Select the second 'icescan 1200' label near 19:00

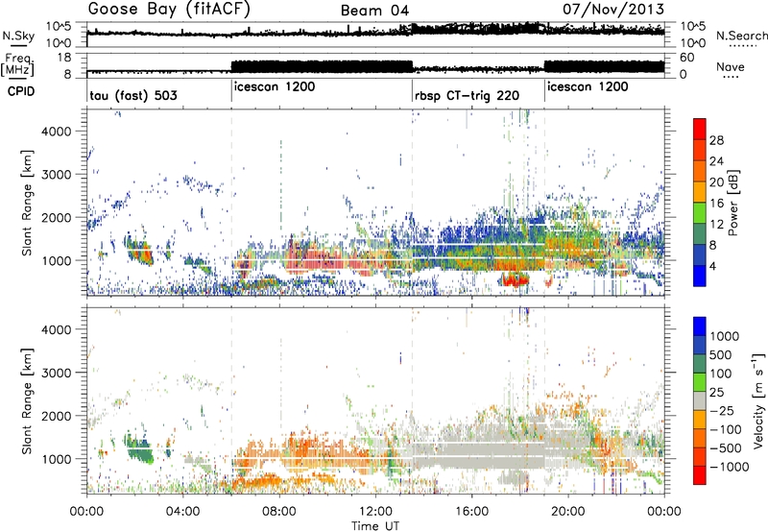588,86
